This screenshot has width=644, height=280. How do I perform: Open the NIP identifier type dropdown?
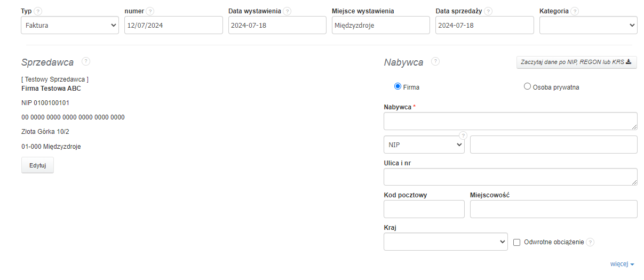coord(424,145)
